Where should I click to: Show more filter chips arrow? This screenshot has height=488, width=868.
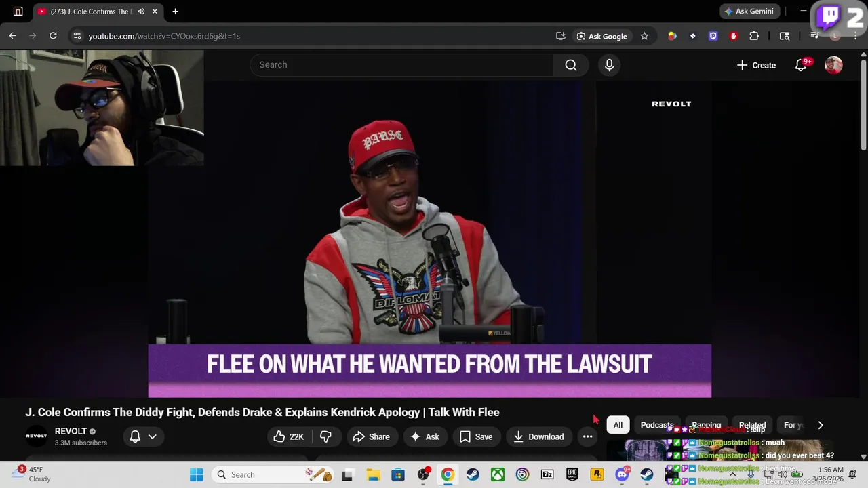[x=821, y=425]
